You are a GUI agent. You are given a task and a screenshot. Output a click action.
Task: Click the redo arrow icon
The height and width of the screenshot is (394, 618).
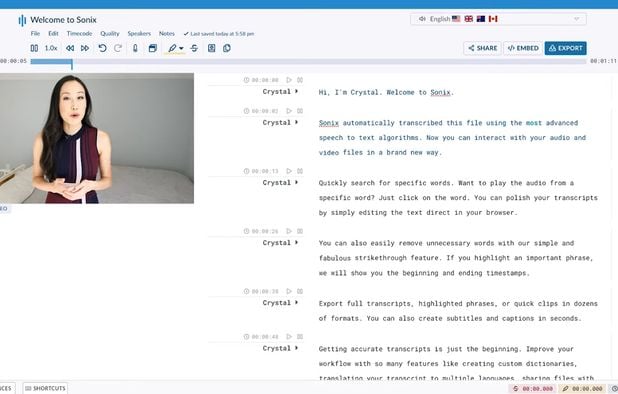[118, 48]
